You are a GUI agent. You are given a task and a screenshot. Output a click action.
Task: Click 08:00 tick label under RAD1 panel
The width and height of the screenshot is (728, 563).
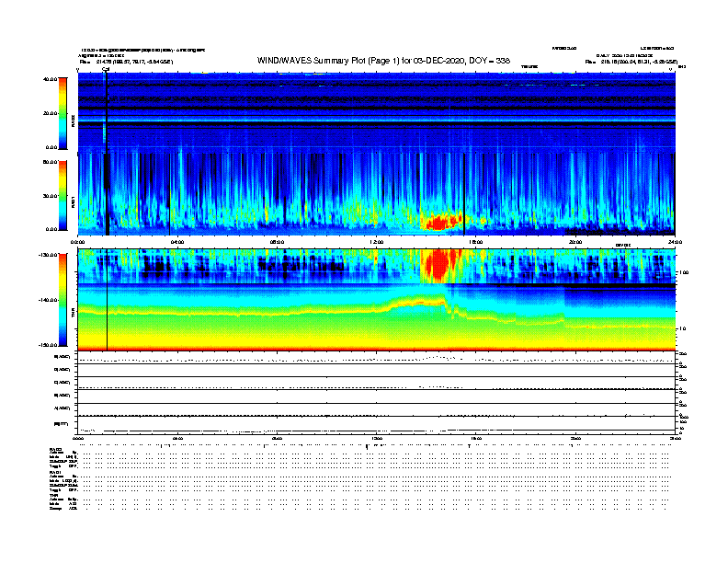point(277,242)
